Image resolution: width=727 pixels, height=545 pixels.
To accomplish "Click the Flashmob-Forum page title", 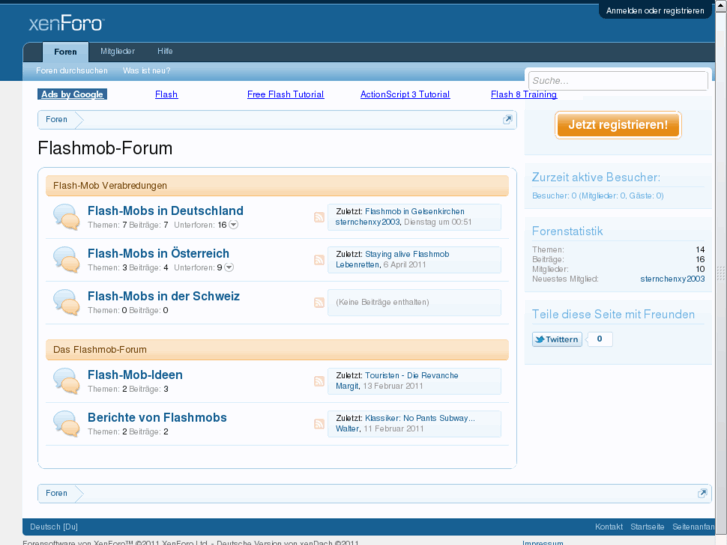I will point(105,148).
